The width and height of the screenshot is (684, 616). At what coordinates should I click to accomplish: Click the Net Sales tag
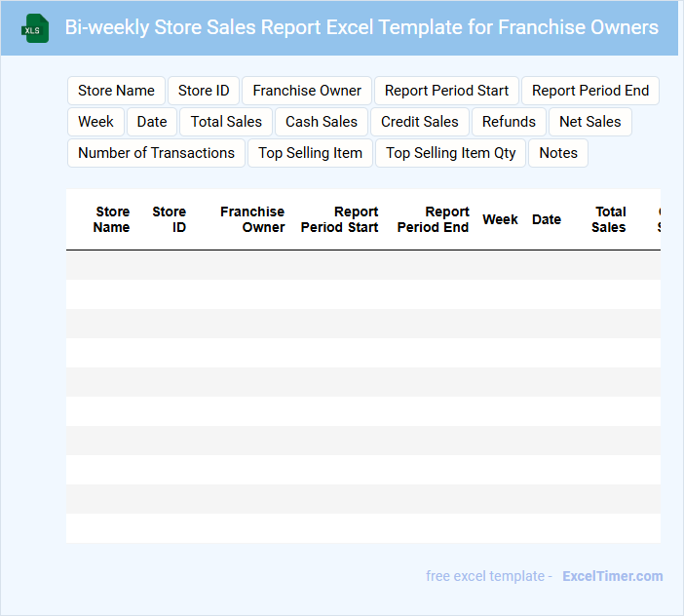click(x=590, y=122)
